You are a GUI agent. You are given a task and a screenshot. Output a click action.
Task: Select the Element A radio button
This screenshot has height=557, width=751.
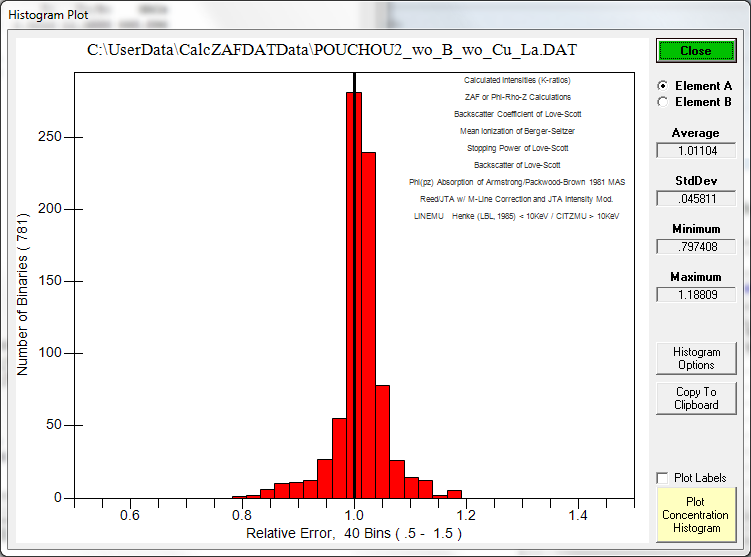[x=662, y=86]
